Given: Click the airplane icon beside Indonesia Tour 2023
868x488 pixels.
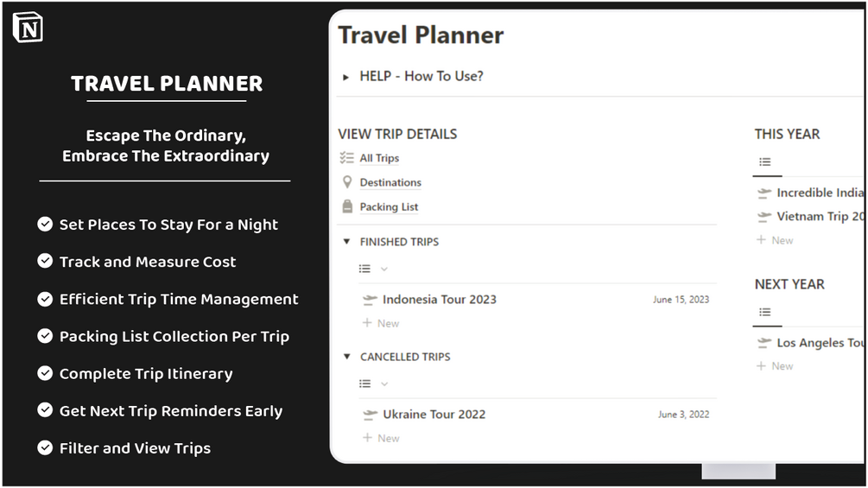Looking at the screenshot, I should (x=371, y=300).
